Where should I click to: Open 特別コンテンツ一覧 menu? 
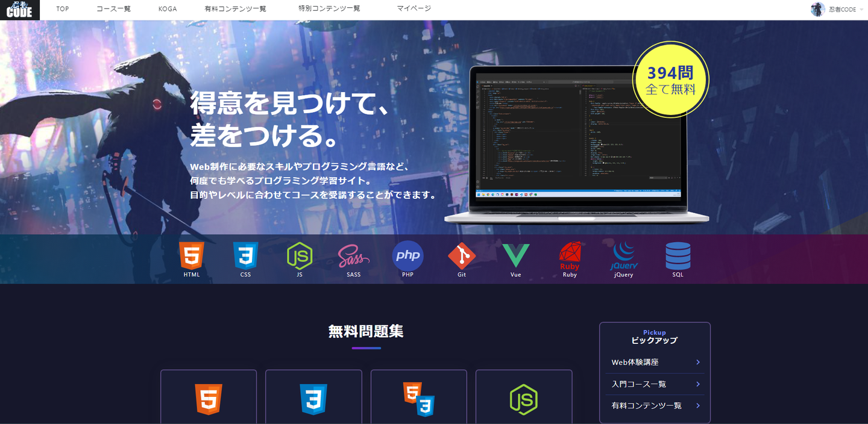pyautogui.click(x=329, y=9)
